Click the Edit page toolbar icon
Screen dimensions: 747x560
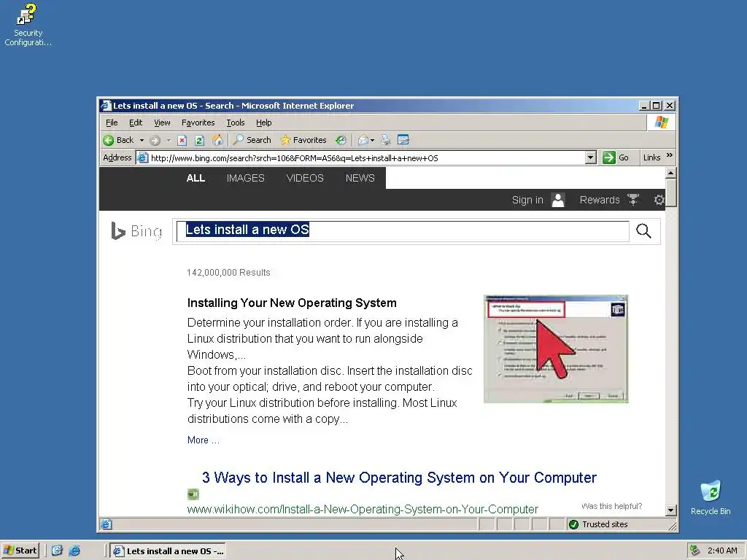pyautogui.click(x=403, y=140)
